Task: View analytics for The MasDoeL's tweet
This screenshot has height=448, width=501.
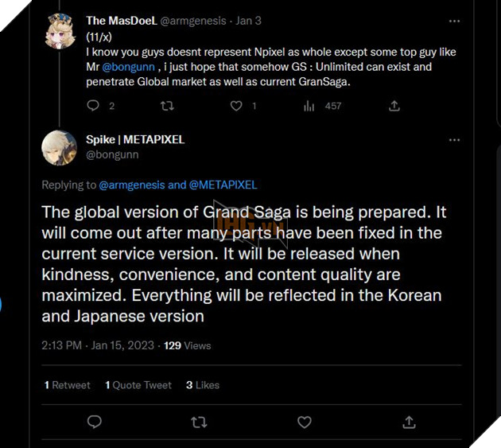Action: pos(309,105)
